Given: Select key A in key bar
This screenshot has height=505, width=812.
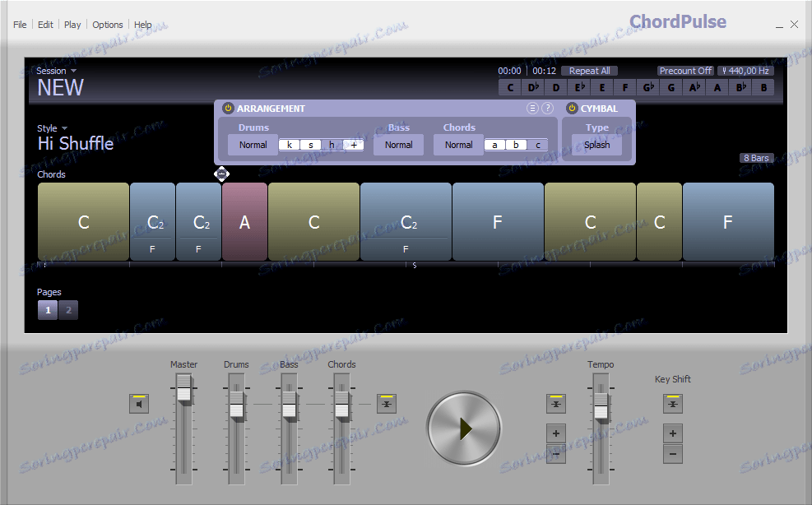Looking at the screenshot, I should tap(717, 87).
